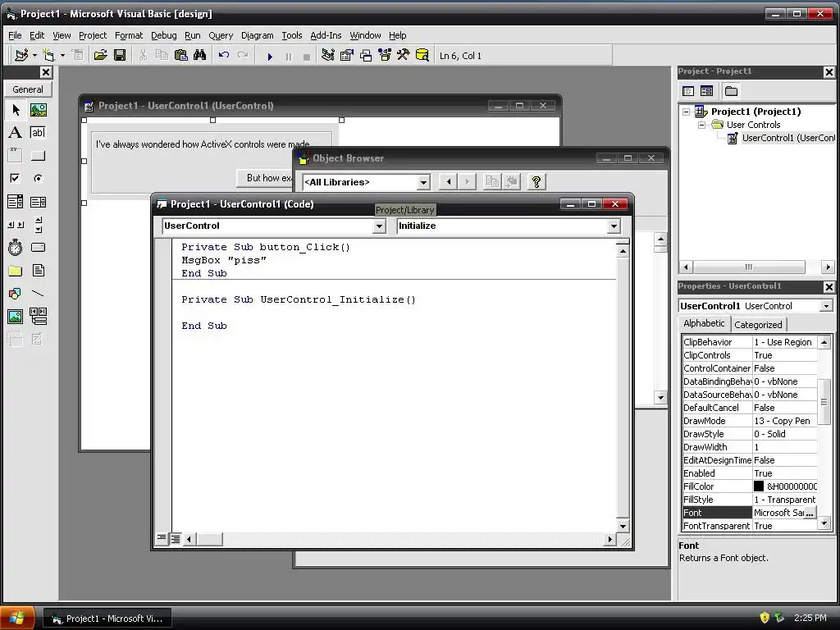Click View Object in Project panel

click(x=707, y=91)
